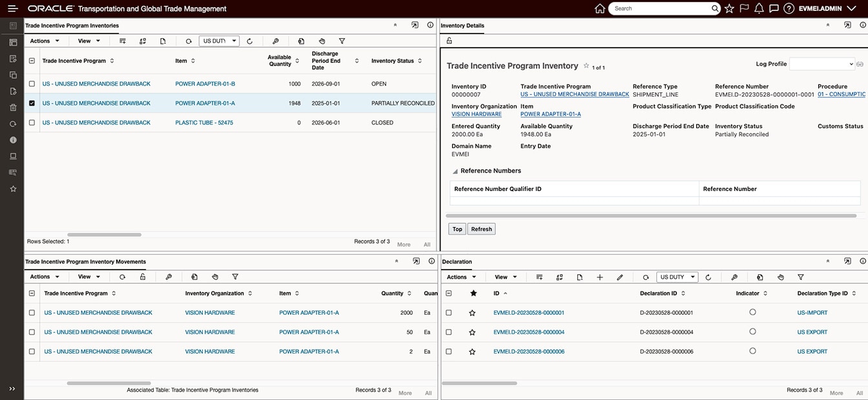
Task: Open the Help question mark icon
Action: [789, 8]
